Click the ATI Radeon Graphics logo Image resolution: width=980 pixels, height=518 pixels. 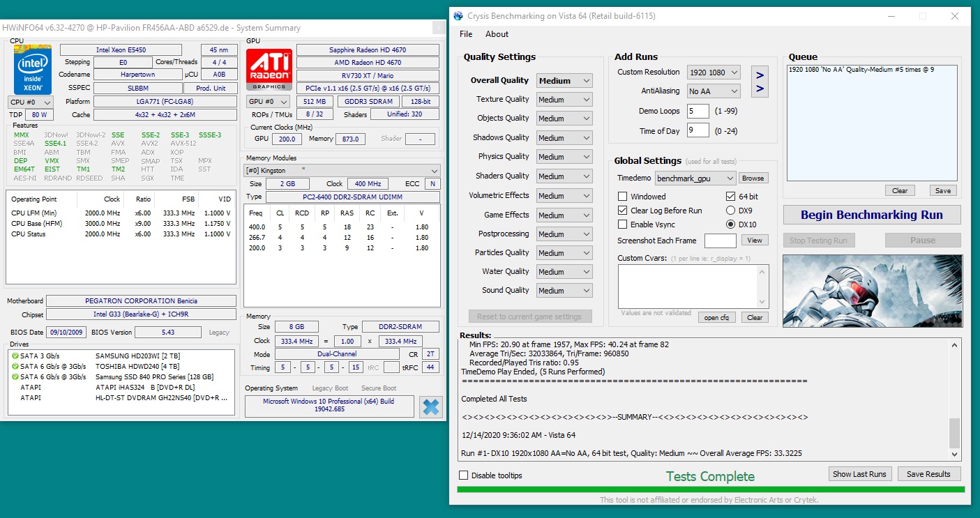click(x=269, y=70)
